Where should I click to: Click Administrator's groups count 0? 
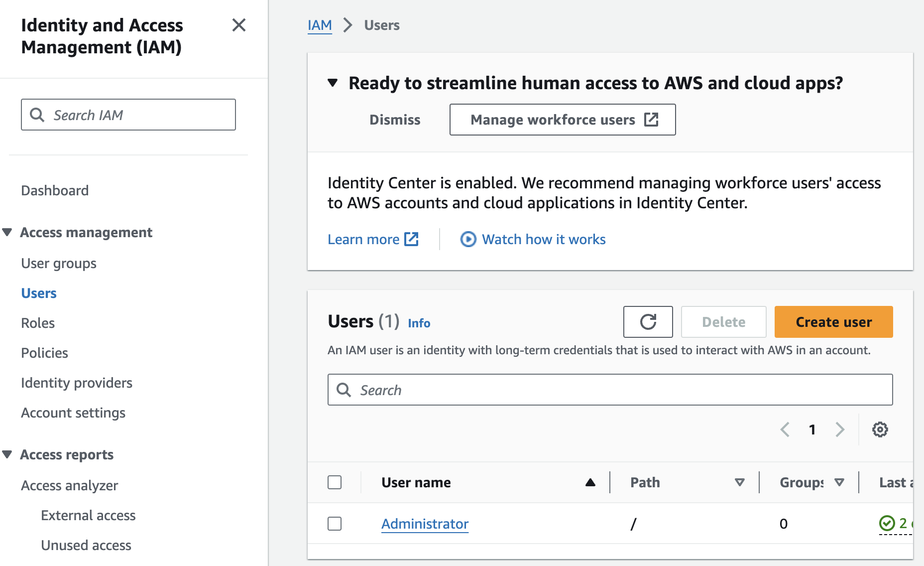[x=784, y=524]
